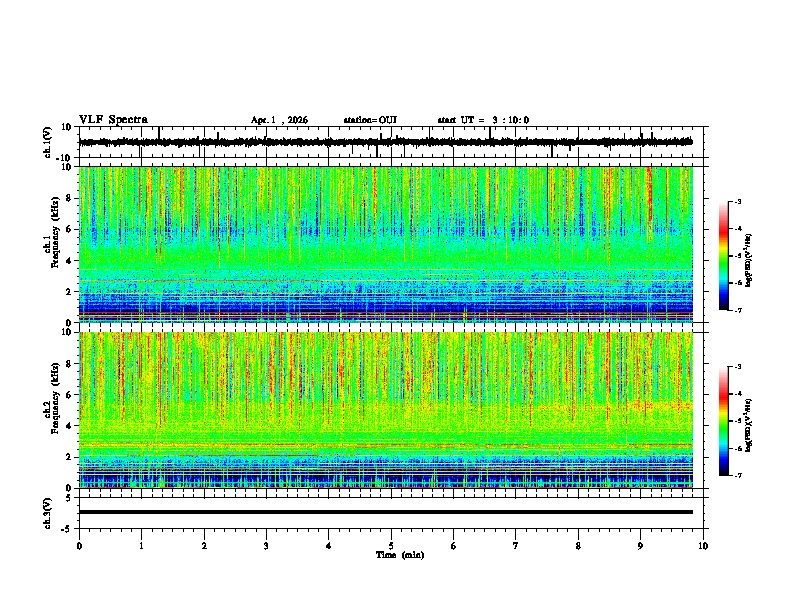The image size is (792, 612).
Task: Click the "VLF Spectra" plot title
Action: pyautogui.click(x=113, y=120)
